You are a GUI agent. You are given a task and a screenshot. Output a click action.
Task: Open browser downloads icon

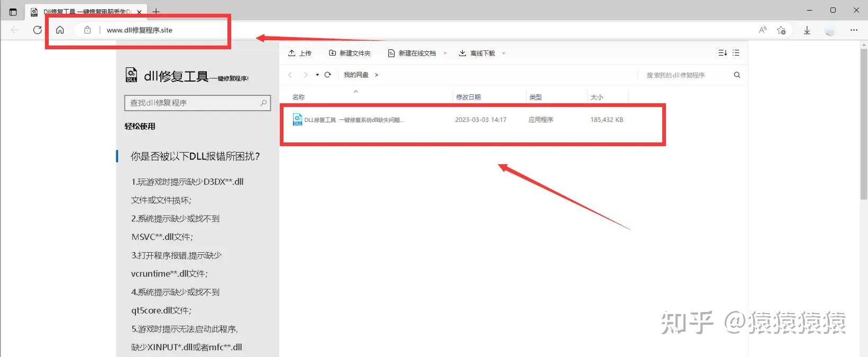click(x=807, y=30)
